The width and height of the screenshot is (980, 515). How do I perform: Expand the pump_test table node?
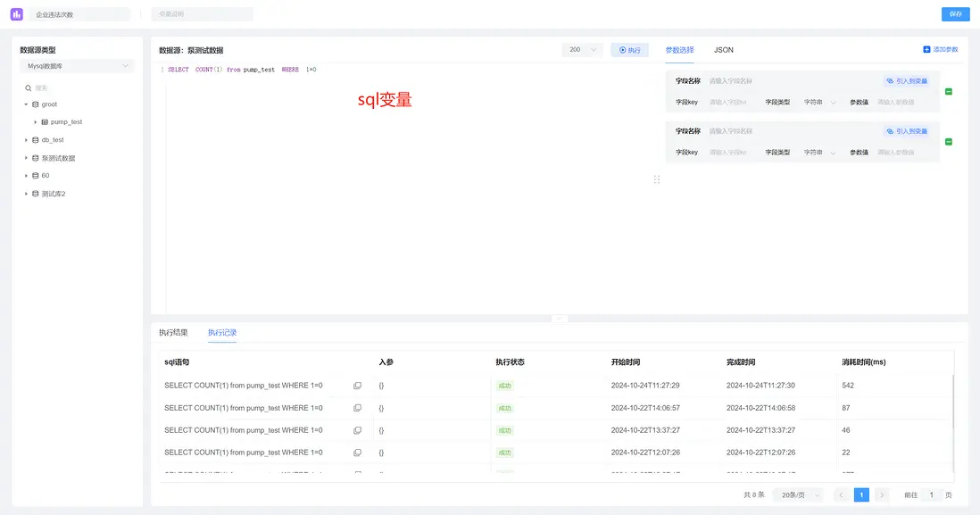tap(35, 122)
